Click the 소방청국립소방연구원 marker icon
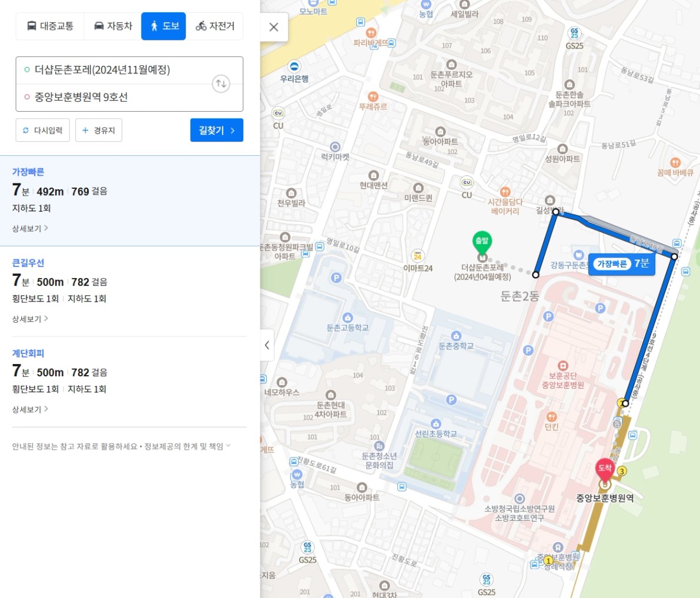The height and width of the screenshot is (598, 700). click(520, 499)
